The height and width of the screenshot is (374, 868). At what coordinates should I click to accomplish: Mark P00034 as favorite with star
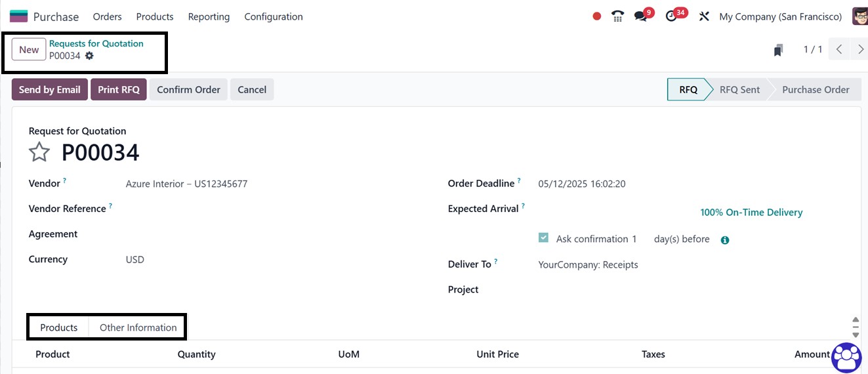[x=39, y=153]
